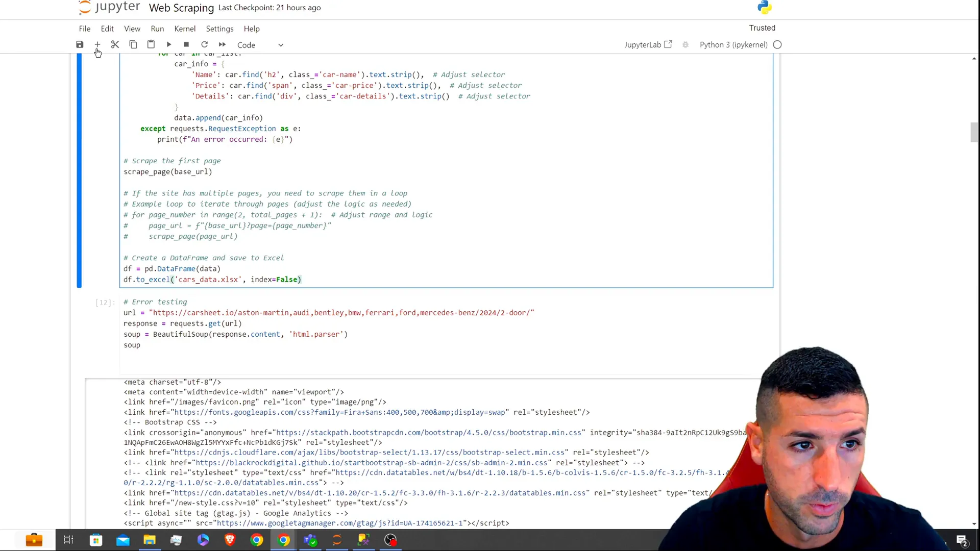Click the scrape_page(base_url) line
The height and width of the screenshot is (551, 980).
167,172
